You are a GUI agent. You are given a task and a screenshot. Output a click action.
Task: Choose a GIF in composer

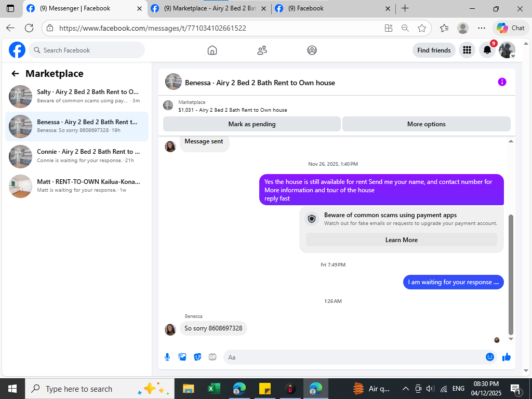(x=212, y=357)
